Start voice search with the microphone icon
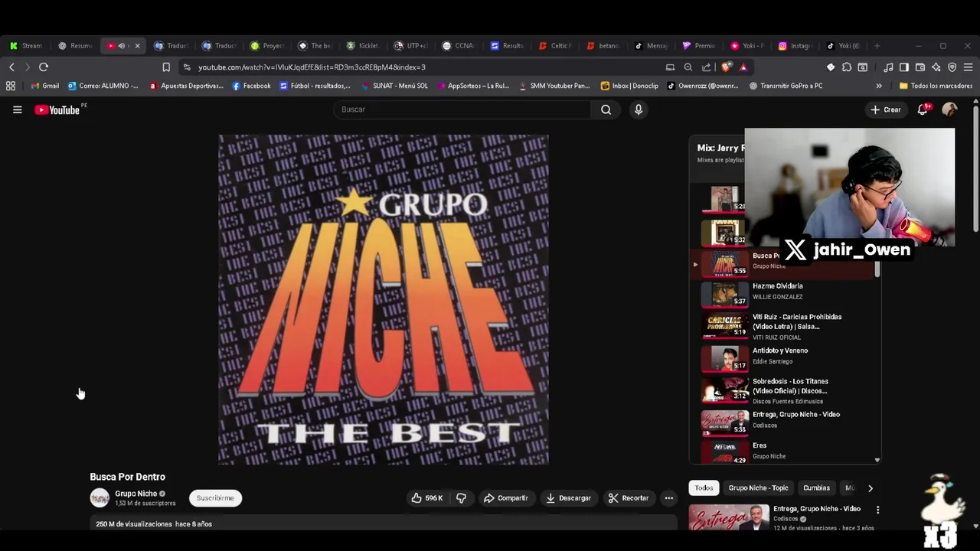This screenshot has width=980, height=551. click(x=639, y=109)
